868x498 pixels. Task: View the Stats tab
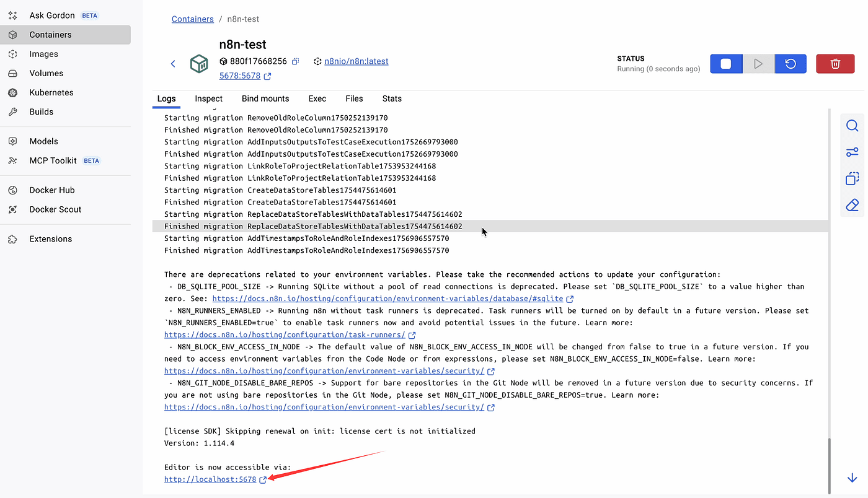coord(392,98)
